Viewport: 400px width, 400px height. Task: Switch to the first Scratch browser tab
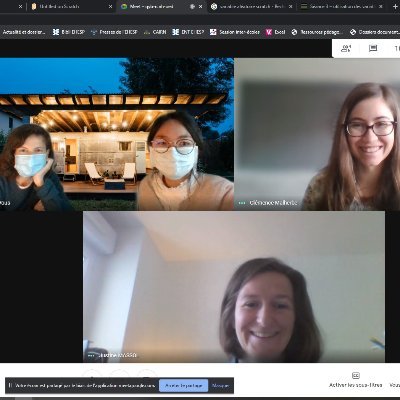coord(72,6)
